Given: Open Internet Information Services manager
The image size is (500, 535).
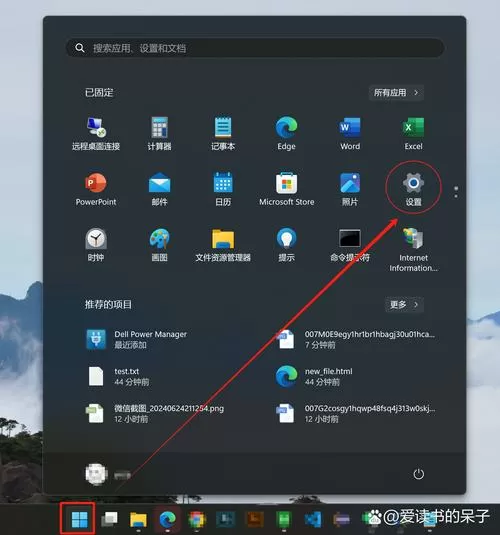Looking at the screenshot, I should [413, 250].
